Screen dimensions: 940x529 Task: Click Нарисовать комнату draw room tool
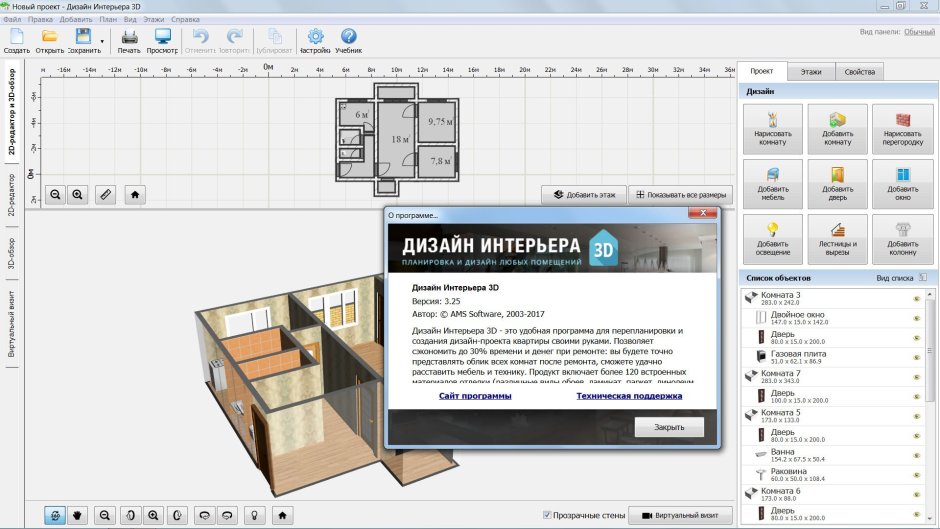[x=773, y=130]
